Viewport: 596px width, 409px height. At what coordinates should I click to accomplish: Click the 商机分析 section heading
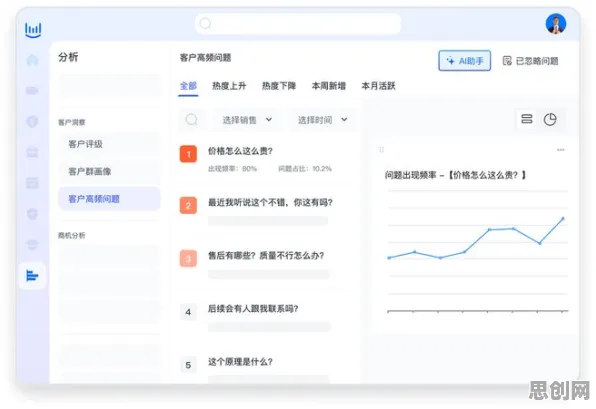tap(72, 236)
